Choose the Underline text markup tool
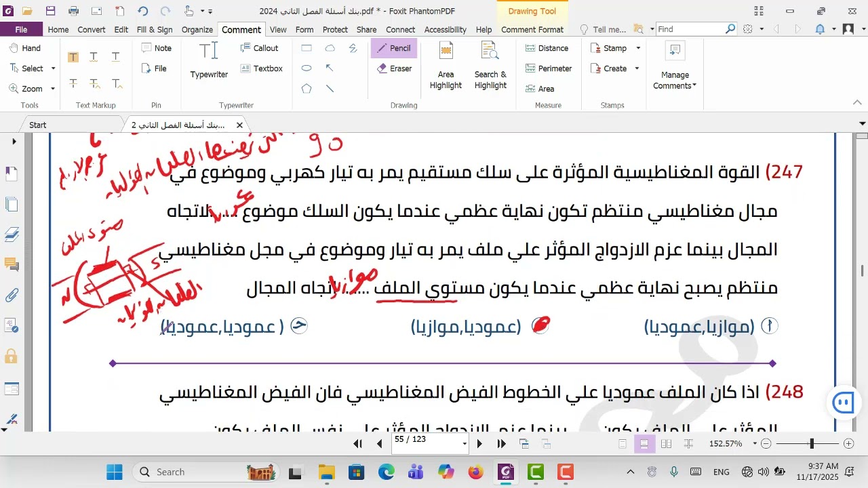Viewport: 868px width, 488px height. [116, 57]
